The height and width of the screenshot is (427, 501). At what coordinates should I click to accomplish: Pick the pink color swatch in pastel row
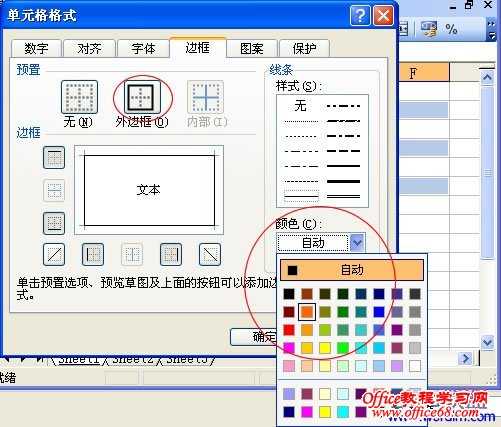(289, 366)
